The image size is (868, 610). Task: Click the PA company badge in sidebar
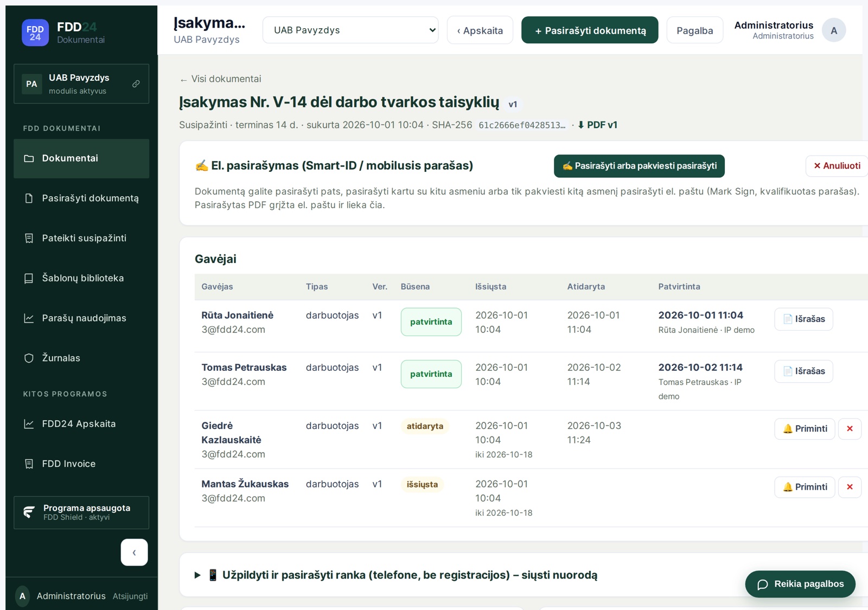pos(32,84)
